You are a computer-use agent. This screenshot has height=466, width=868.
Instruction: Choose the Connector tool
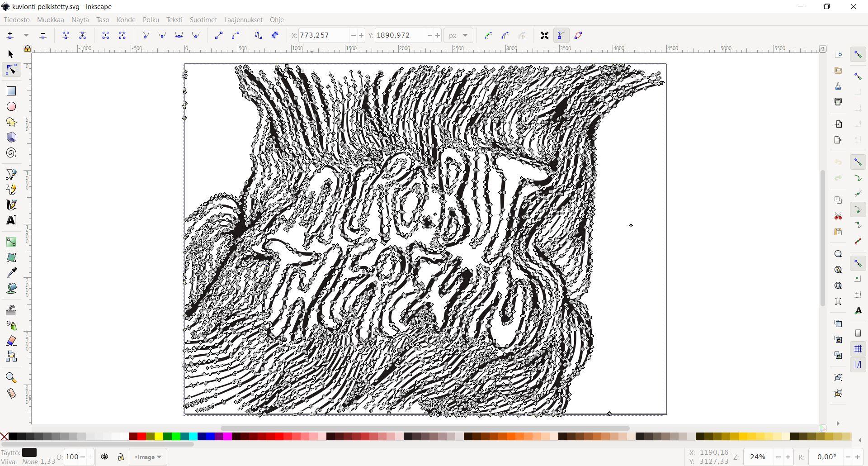click(11, 356)
